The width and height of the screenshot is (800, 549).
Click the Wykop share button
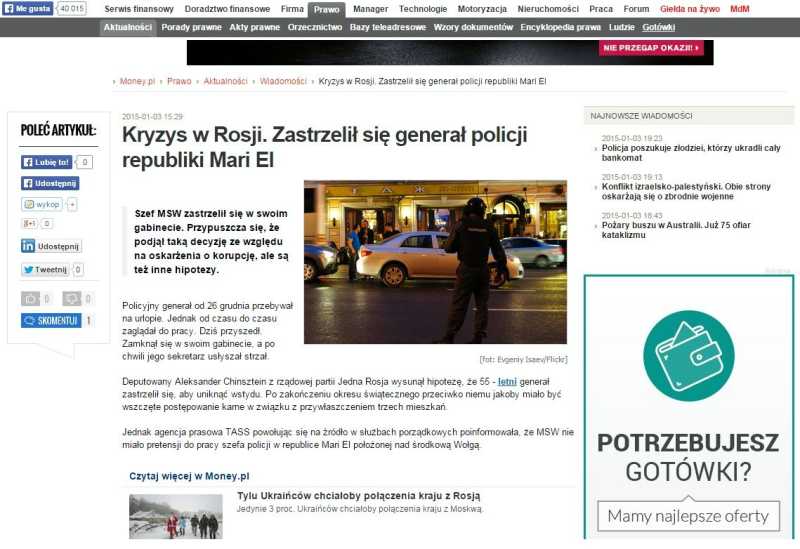coord(42,204)
